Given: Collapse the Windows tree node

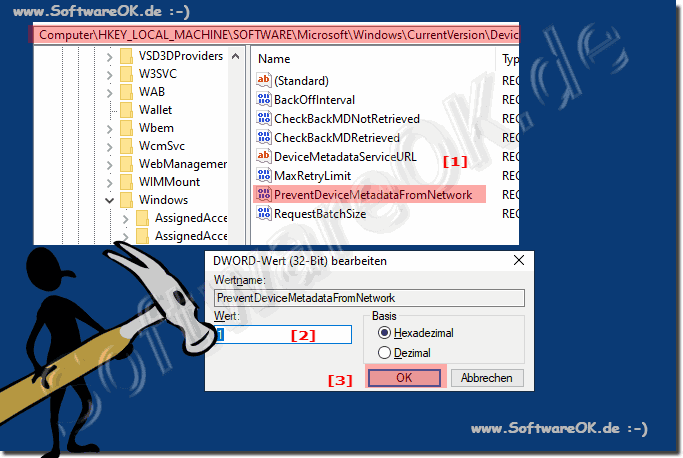Looking at the screenshot, I should (x=109, y=200).
